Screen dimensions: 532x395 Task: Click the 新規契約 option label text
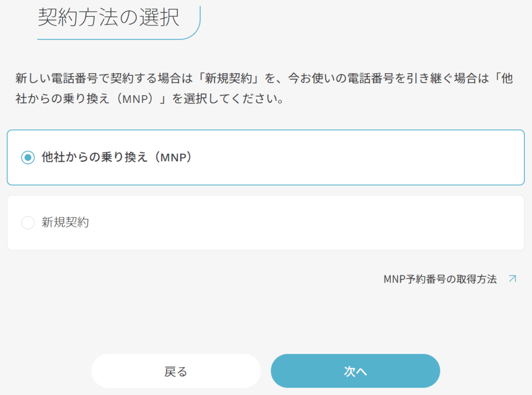click(65, 222)
